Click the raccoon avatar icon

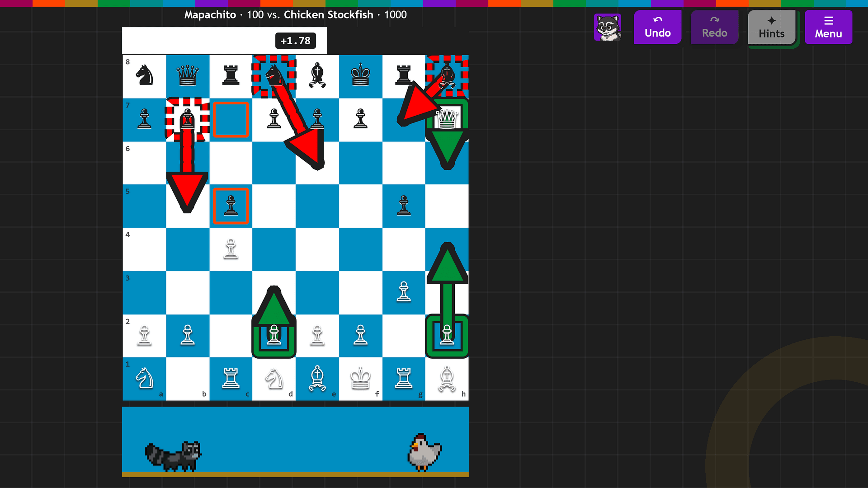click(x=607, y=27)
